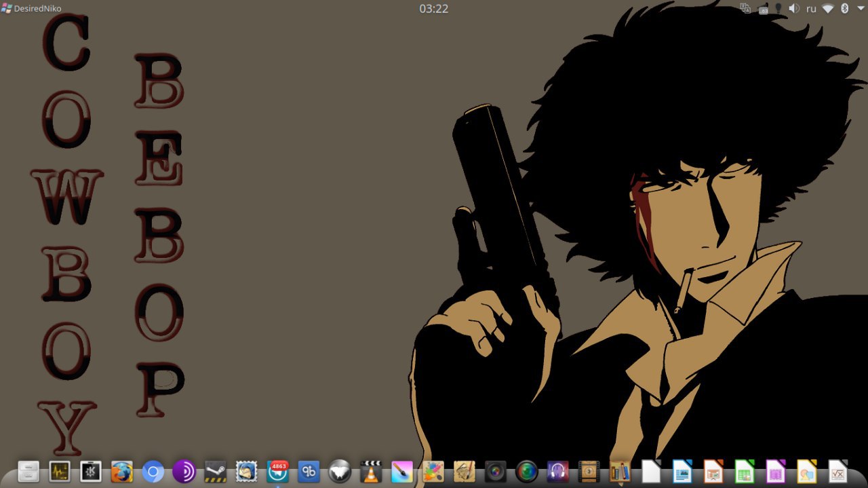The image size is (868, 488).
Task: Launch qBittorrent from the dock
Action: coord(309,471)
